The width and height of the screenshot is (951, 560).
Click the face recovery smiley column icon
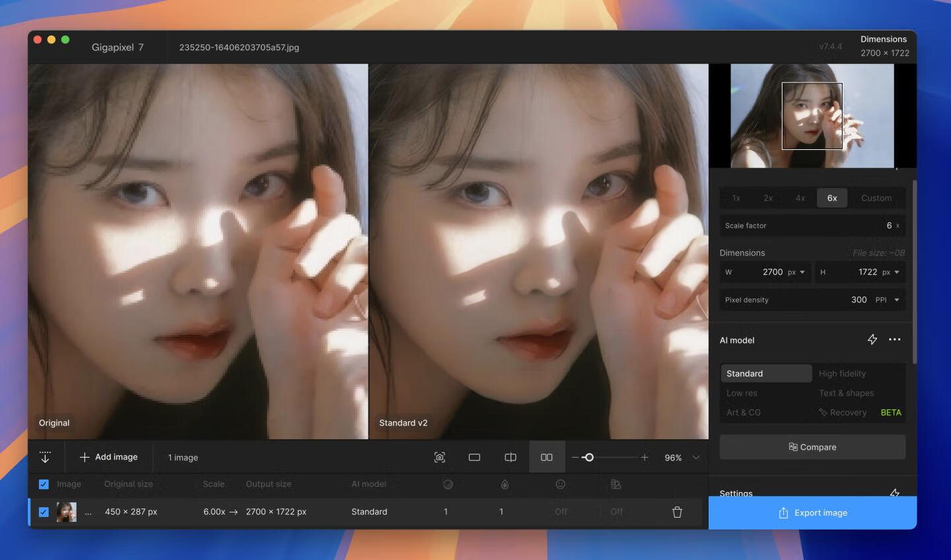[560, 484]
